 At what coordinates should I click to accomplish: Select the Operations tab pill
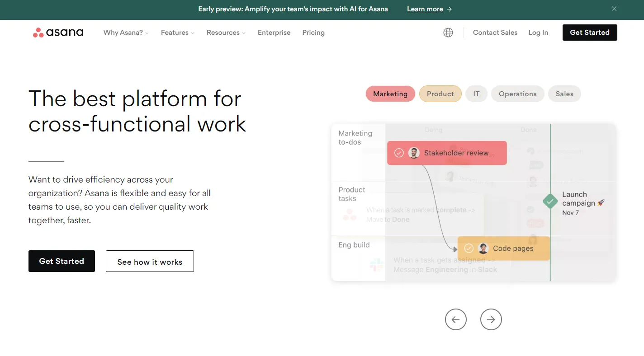point(518,94)
